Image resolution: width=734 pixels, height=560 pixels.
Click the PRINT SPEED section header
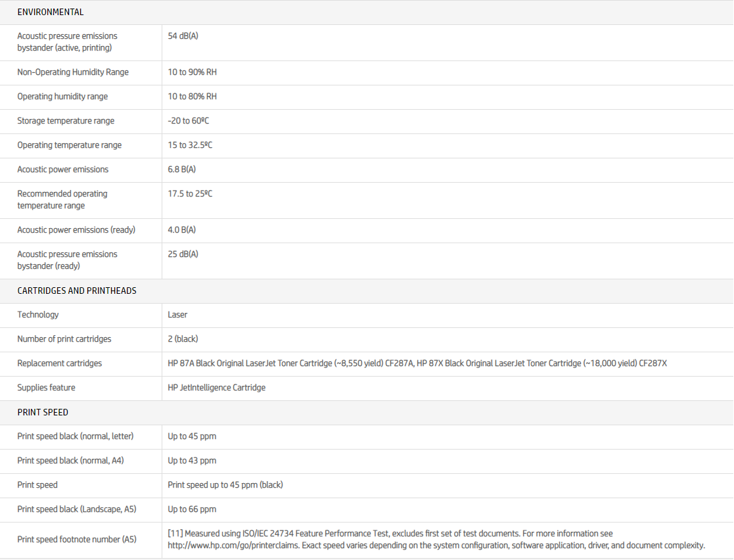(43, 412)
